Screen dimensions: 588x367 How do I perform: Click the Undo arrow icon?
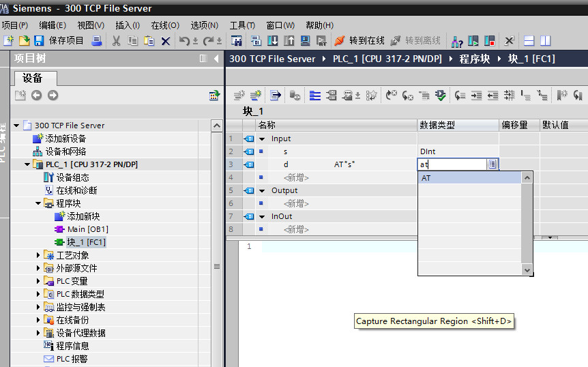(x=184, y=40)
